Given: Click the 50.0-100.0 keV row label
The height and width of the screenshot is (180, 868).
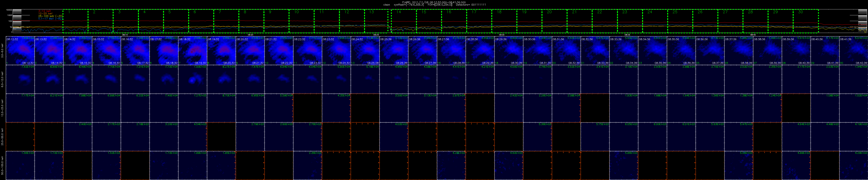Looking at the screenshot, I should point(3,165).
